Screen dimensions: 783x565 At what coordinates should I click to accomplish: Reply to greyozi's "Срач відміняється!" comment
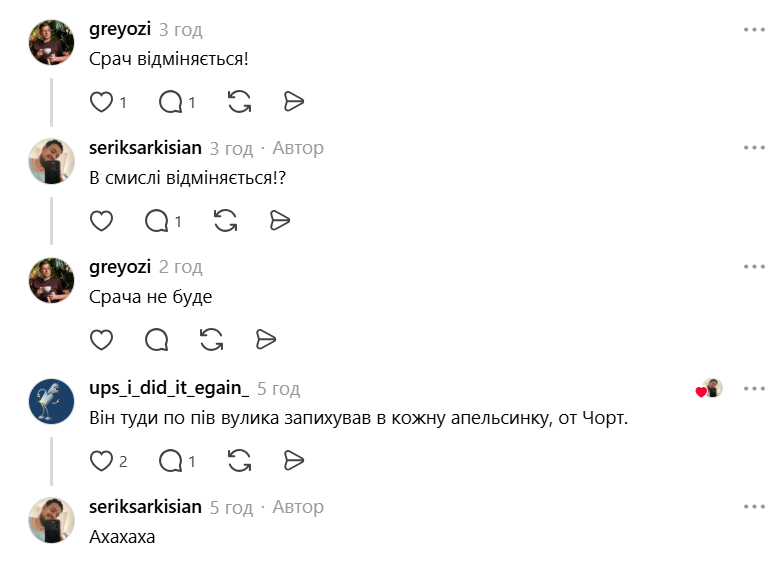[171, 102]
